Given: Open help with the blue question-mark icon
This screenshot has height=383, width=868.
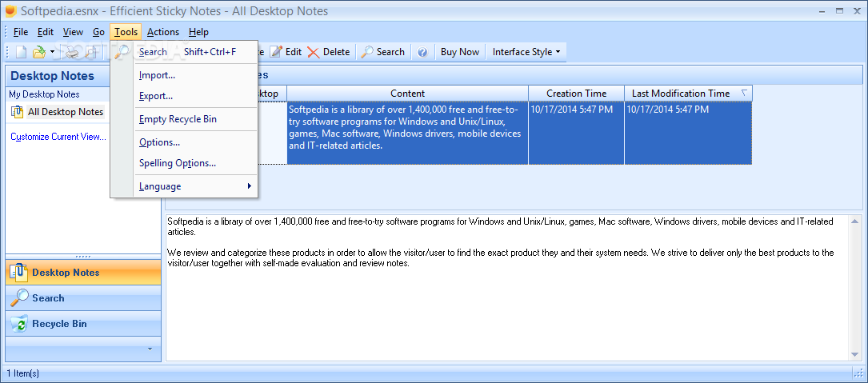Looking at the screenshot, I should (x=422, y=52).
